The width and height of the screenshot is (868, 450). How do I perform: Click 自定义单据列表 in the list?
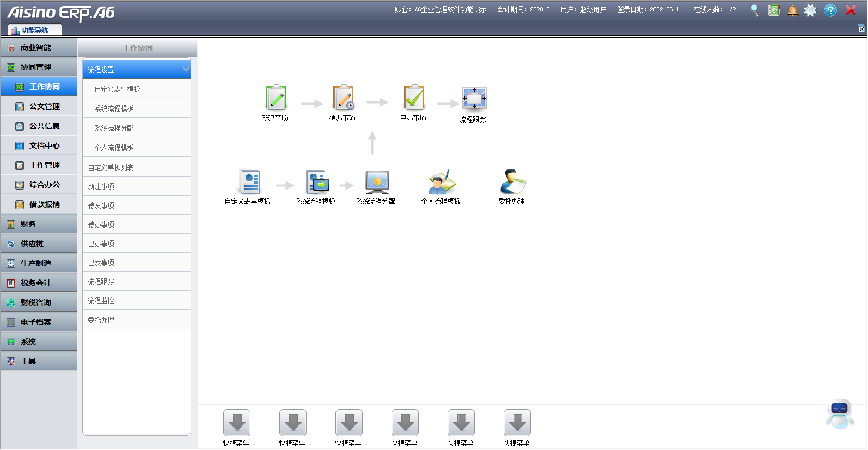click(111, 167)
